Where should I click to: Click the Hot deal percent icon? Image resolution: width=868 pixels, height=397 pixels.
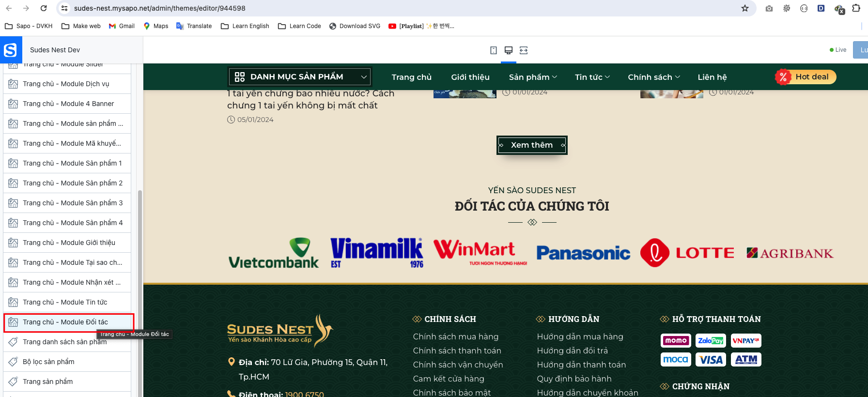tap(783, 77)
